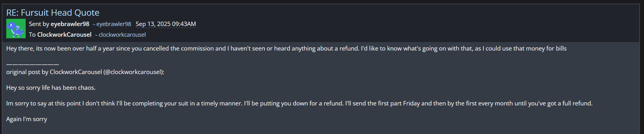
Task: Open sender eyebrawler98's bold display name
Action: point(70,24)
